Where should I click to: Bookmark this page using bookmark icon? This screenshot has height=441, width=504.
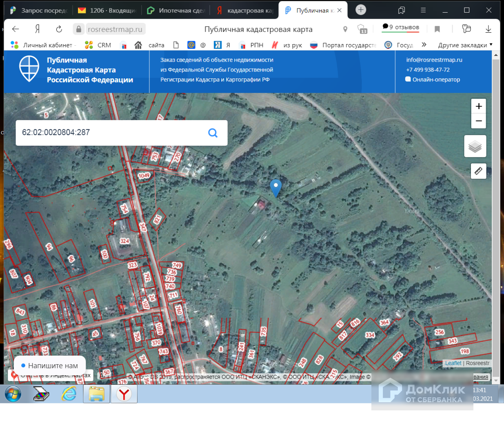point(437,29)
